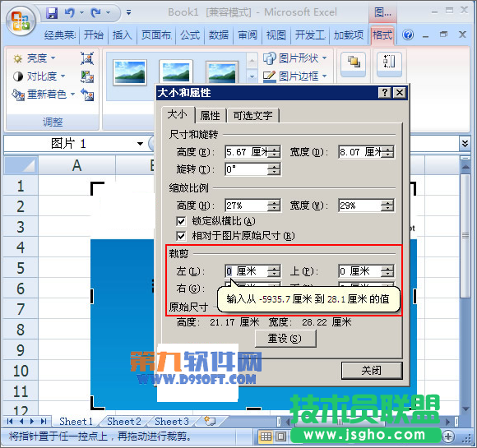Close the 大小和属性 dialog with X
The image size is (477, 448).
tap(400, 92)
